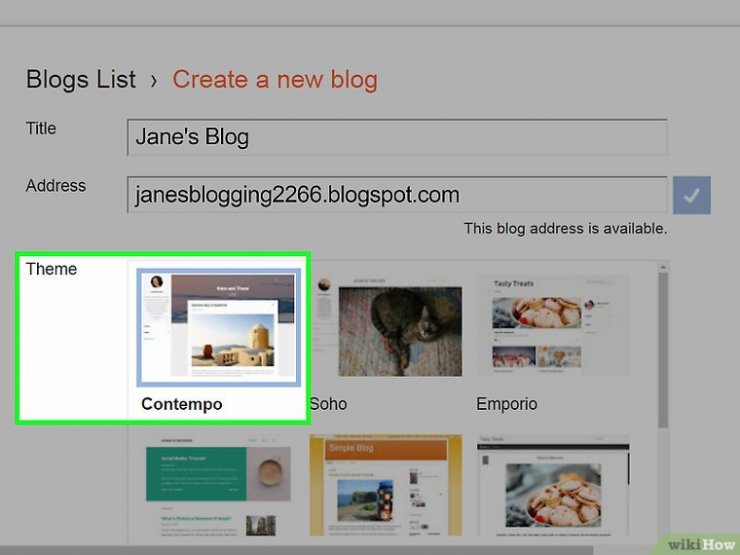Click the Soho theme name label
Screen dimensions: 740x555
[329, 404]
